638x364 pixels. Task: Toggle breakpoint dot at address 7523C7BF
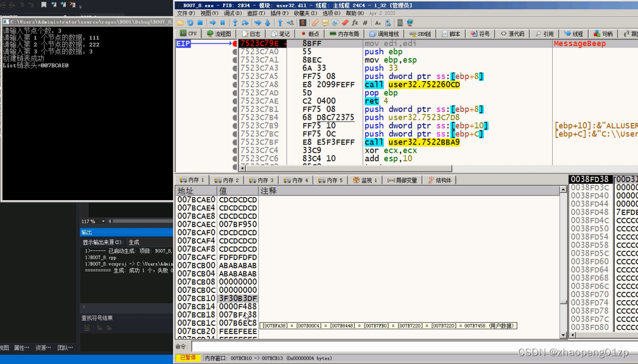click(235, 142)
